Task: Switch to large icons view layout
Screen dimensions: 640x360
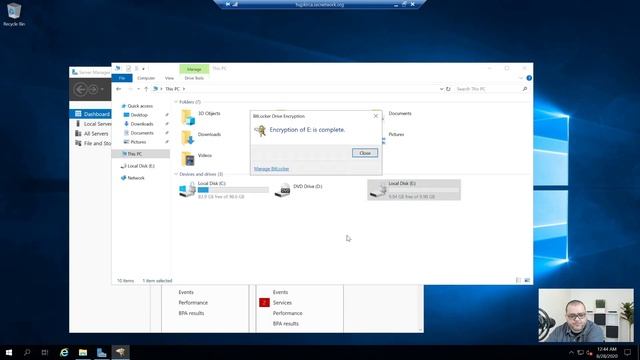Action: pos(527,280)
